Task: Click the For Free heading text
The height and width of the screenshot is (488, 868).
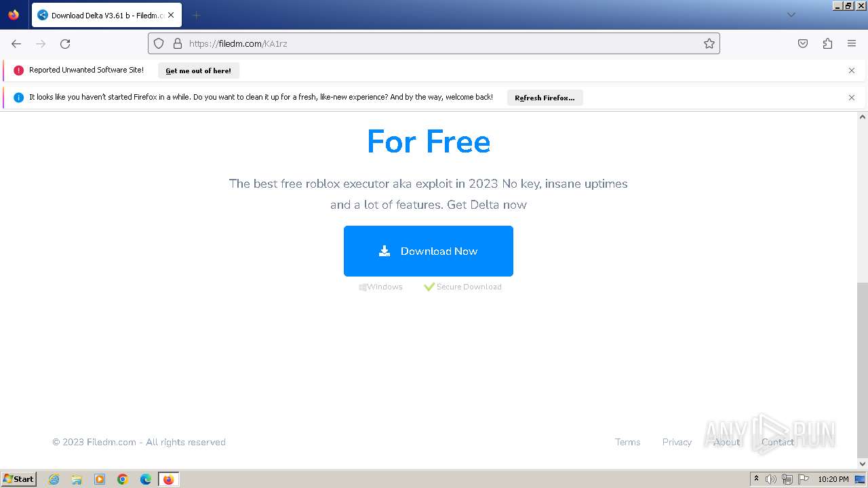Action: (429, 141)
